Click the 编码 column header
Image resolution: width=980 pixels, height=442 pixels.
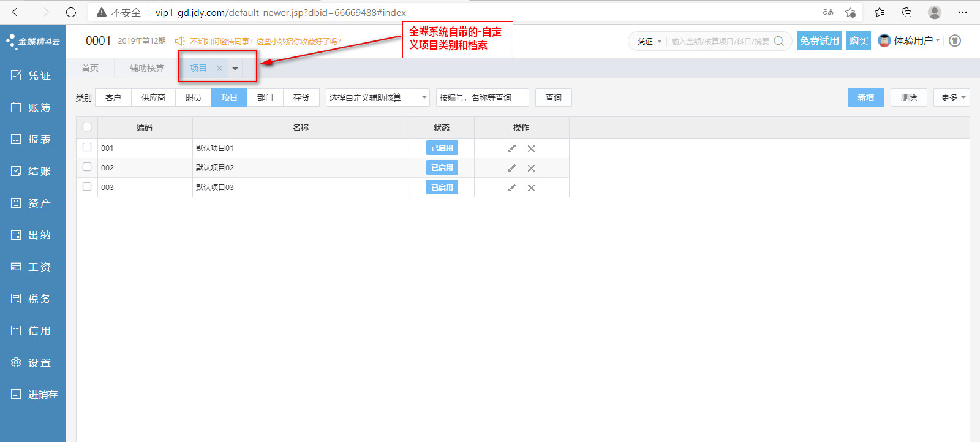145,128
